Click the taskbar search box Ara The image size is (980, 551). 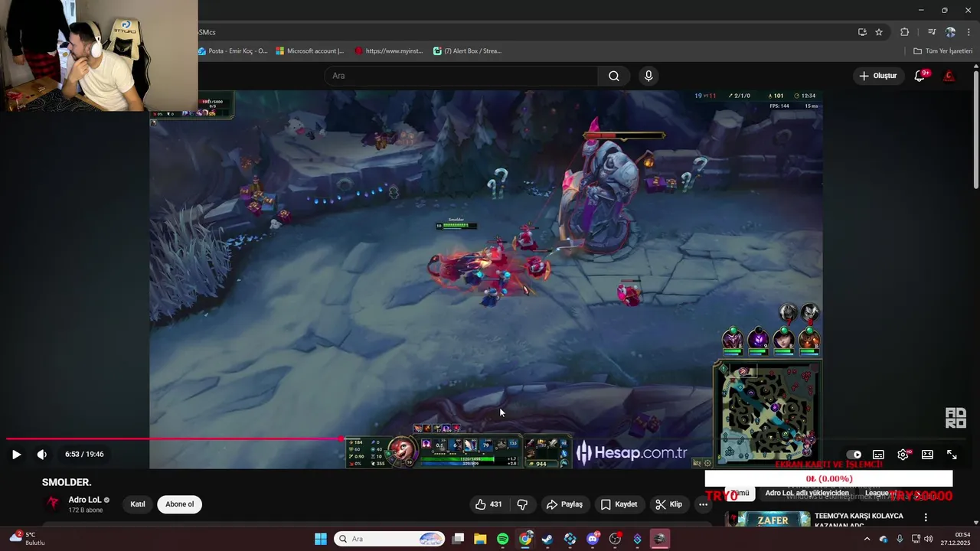click(x=389, y=539)
